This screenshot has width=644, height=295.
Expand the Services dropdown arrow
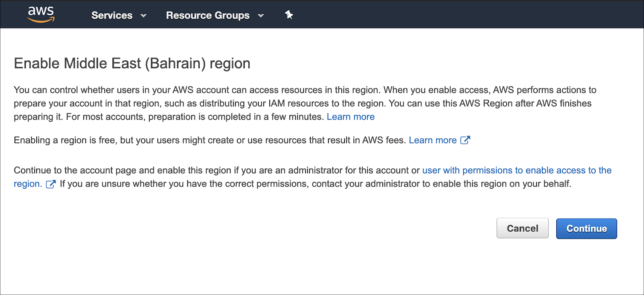pos(143,16)
